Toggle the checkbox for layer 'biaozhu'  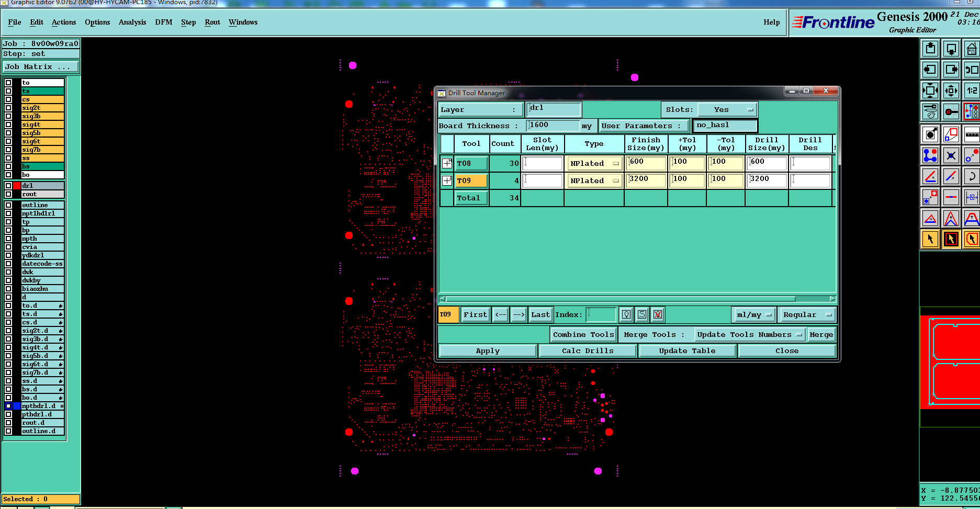click(x=8, y=289)
